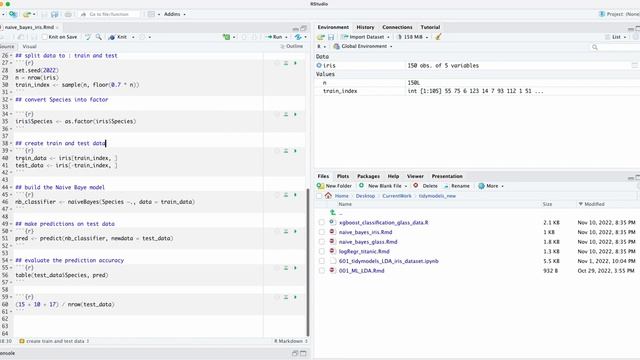Check the box for naive_bayes_glass.Rmd file
This screenshot has width=640, height=360.
(x=322, y=242)
